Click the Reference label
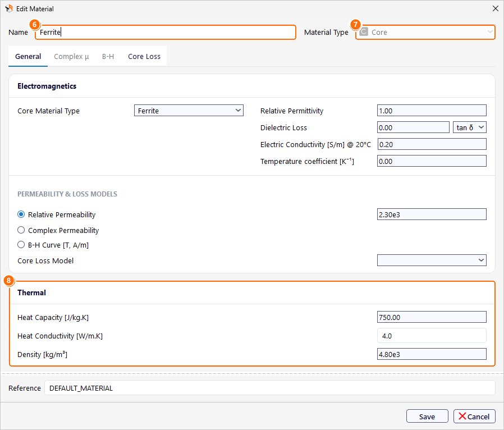The height and width of the screenshot is (430, 504). pos(25,388)
